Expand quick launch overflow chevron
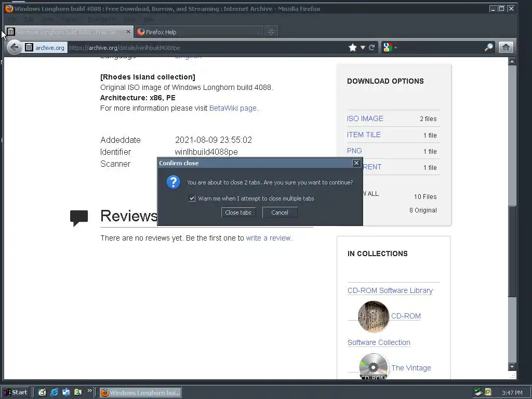Image resolution: width=532 pixels, height=399 pixels. (x=89, y=391)
